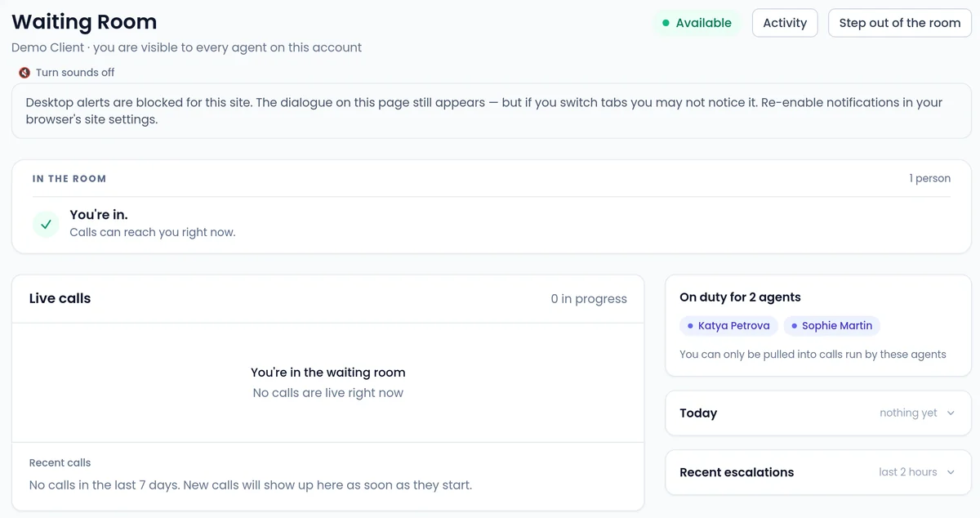Open the Recent escalations section header
980x518 pixels.
817,472
